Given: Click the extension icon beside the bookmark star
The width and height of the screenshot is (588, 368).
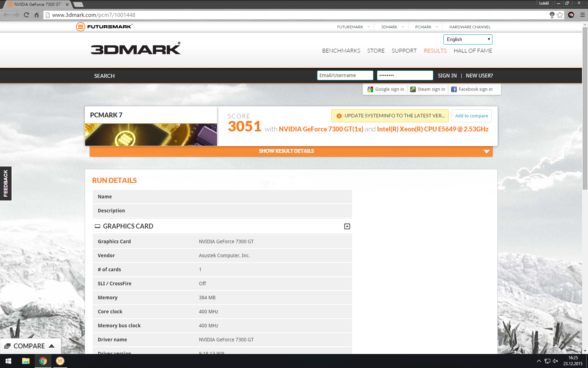Looking at the screenshot, I should (552, 15).
